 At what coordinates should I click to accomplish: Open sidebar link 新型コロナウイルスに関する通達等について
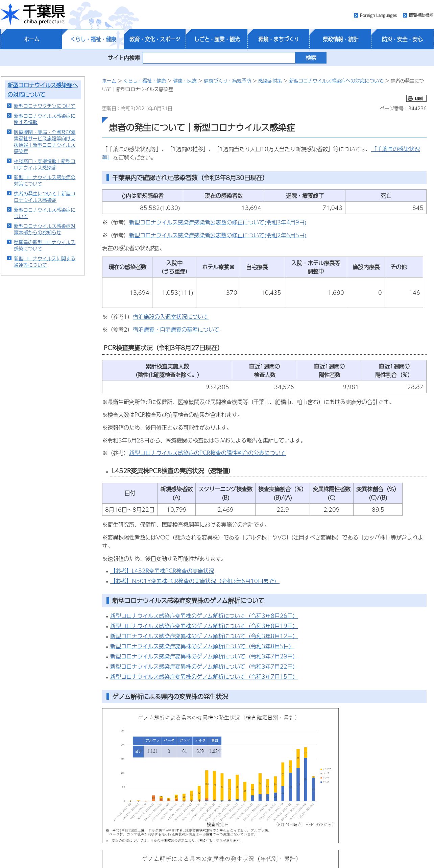(x=44, y=262)
